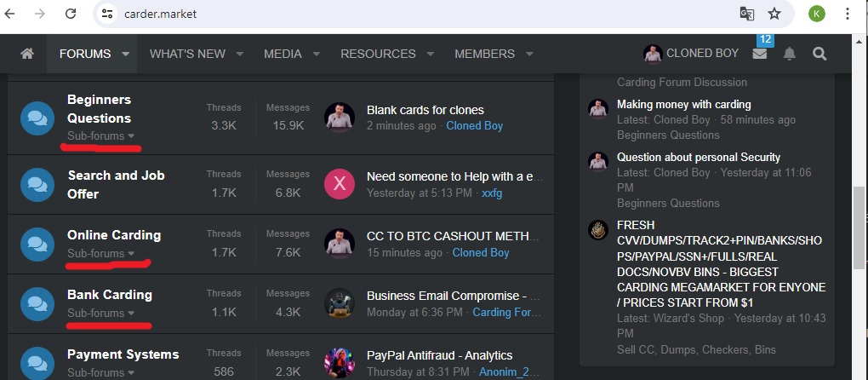868x380 pixels.
Task: Open the alerts bell icon
Action: tap(790, 54)
